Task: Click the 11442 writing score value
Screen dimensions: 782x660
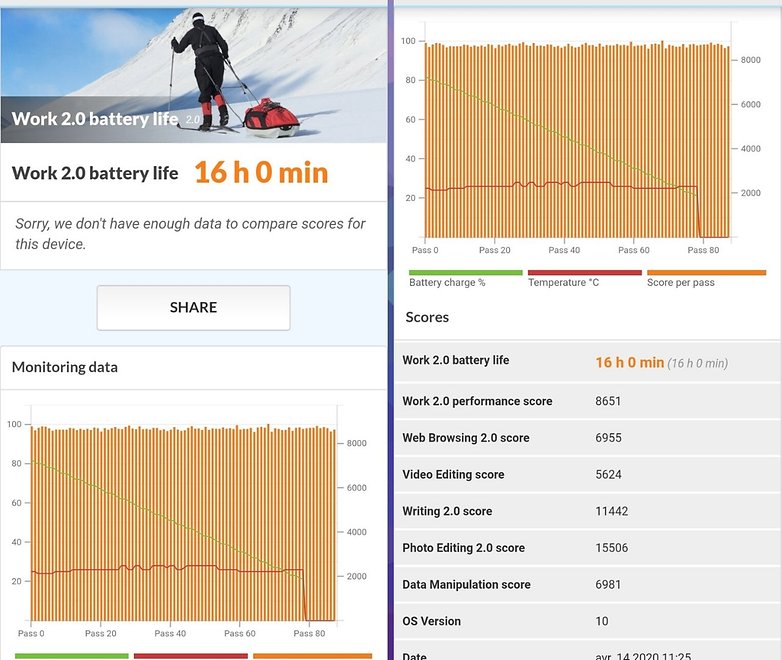Action: pos(611,511)
